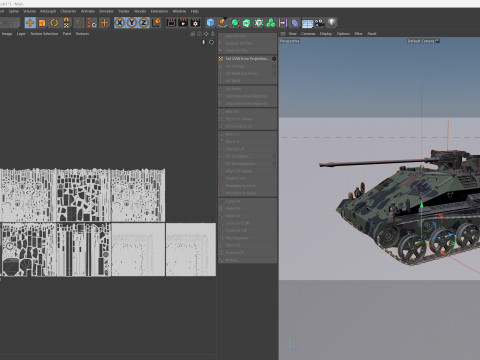Click Render to Picture Viewer icon
Viewport: 480px width, 360px height.
click(x=183, y=23)
